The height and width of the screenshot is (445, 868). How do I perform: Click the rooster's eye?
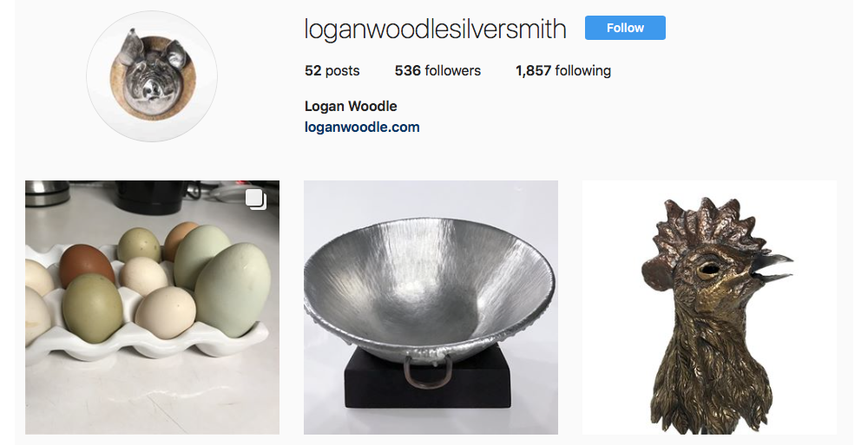point(707,270)
